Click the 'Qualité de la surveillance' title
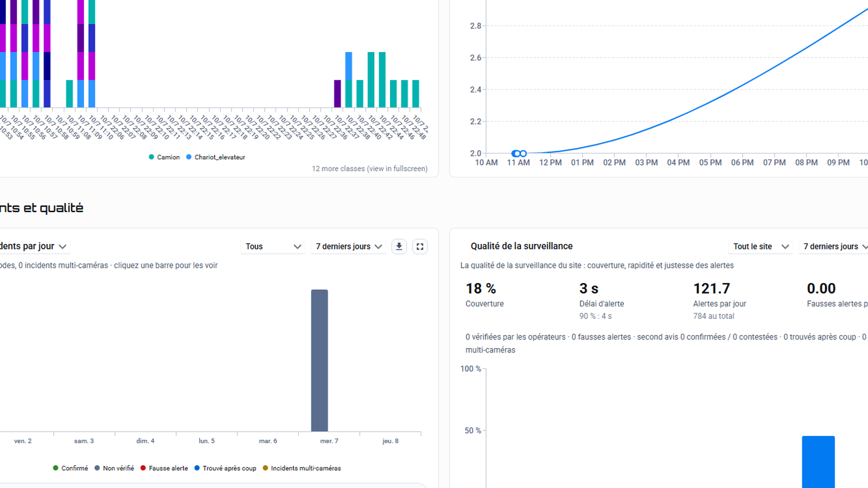 pyautogui.click(x=521, y=246)
